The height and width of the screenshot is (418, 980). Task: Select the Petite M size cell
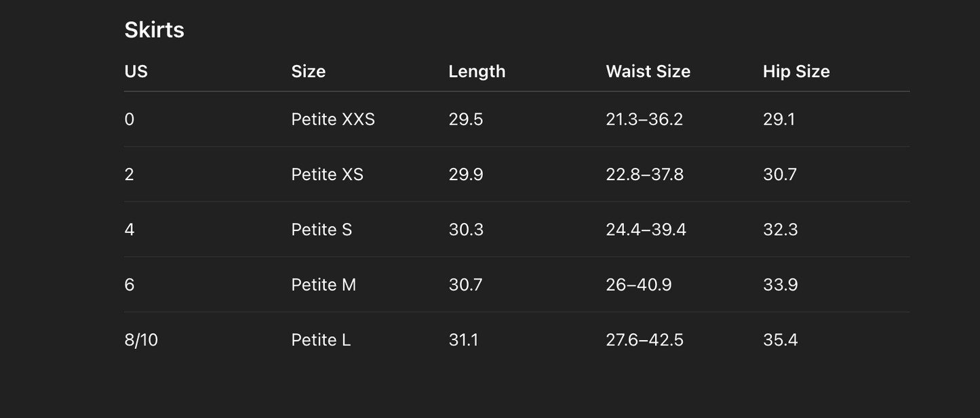tap(324, 285)
